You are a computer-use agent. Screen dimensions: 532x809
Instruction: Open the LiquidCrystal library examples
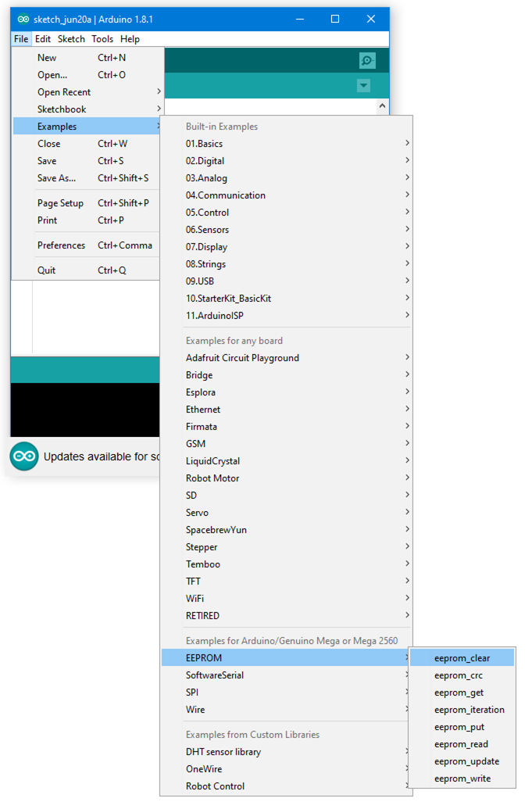click(x=287, y=461)
